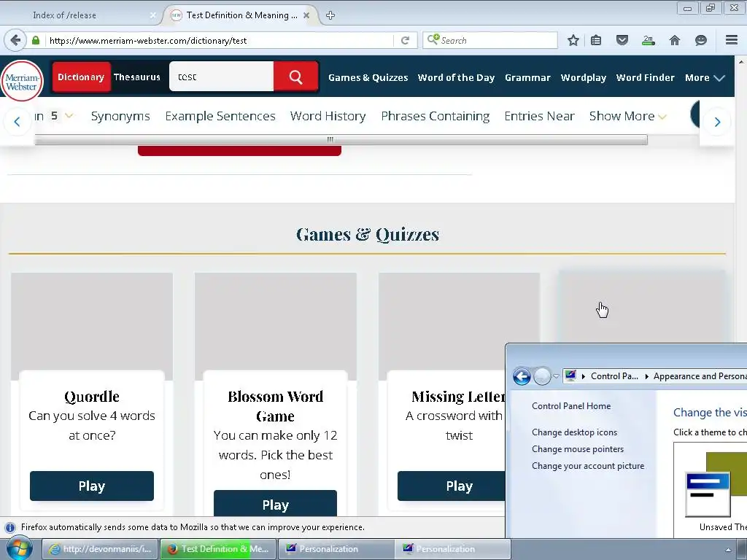Open the second Personalization taskbar window
747x560 pixels.
tap(452, 549)
